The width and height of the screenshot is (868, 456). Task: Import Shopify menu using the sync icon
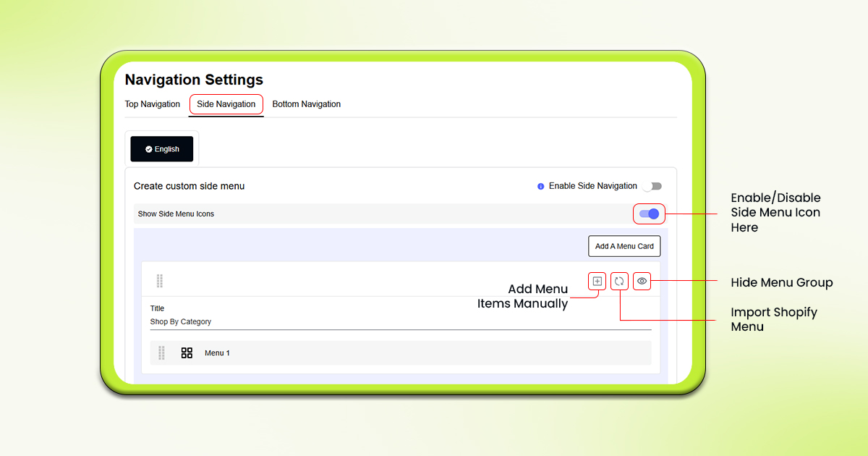(619, 281)
